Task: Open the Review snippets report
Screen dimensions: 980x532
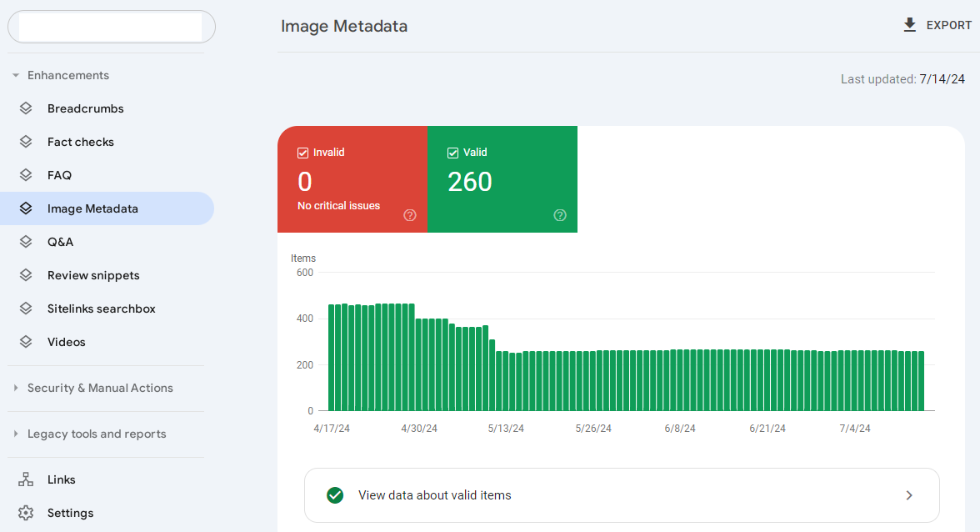Action: click(93, 275)
